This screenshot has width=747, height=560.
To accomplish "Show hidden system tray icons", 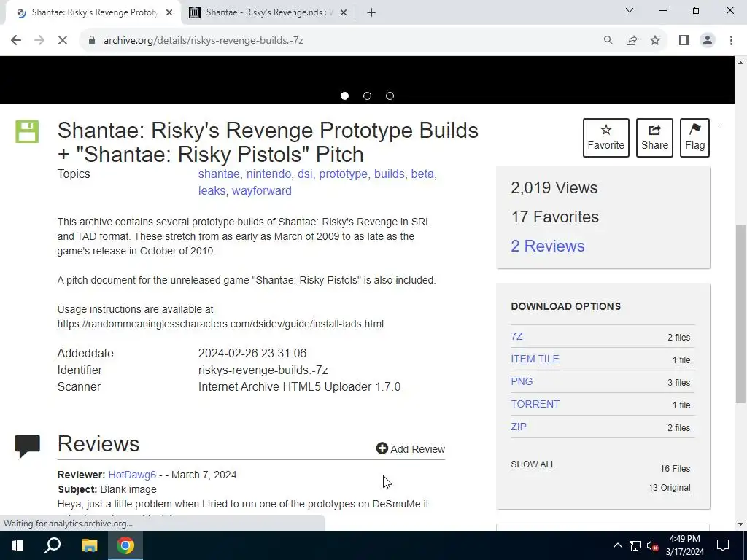I will 617,545.
